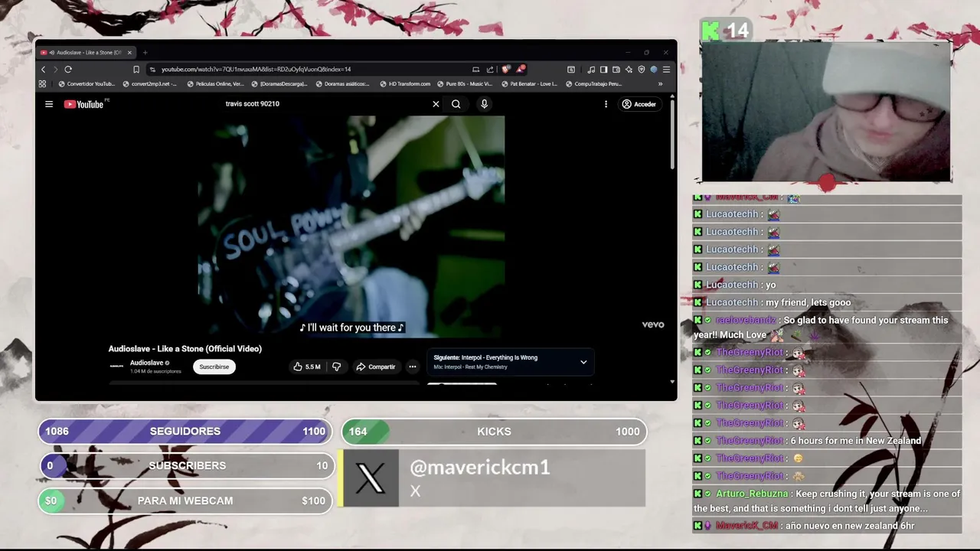
Task: Open more actions three-dot button
Action: [412, 367]
